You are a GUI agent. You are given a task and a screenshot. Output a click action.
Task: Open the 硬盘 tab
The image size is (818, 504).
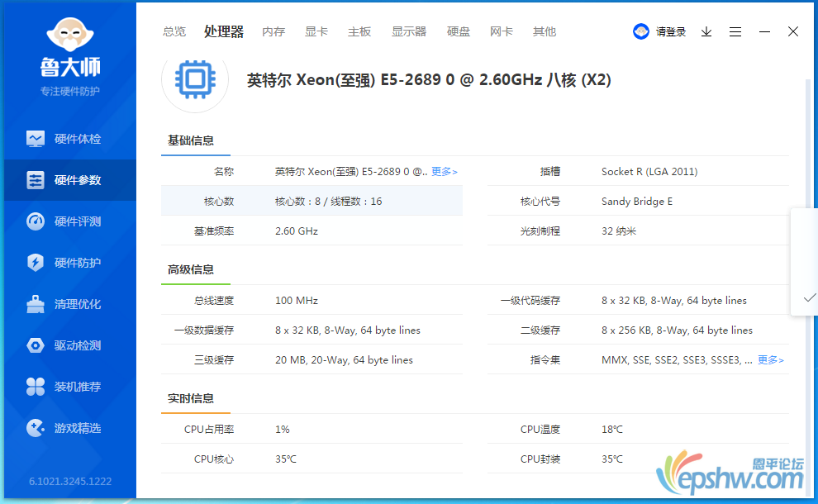pos(459,32)
